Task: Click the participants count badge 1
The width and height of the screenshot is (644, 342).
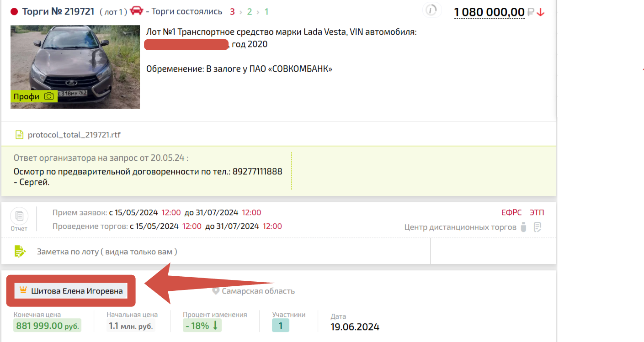Action: tap(281, 326)
